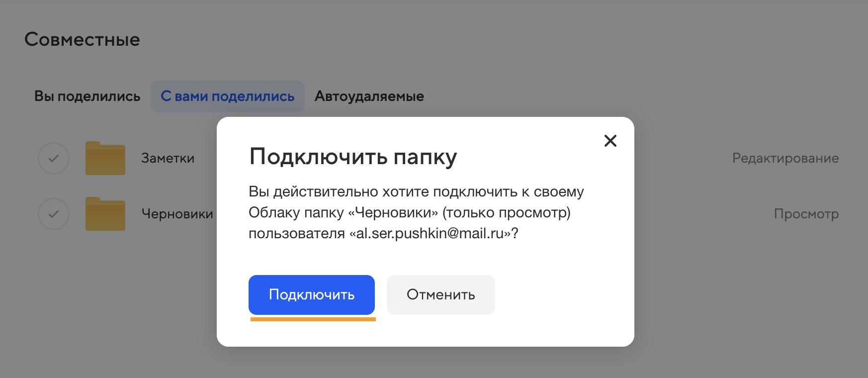
Task: Click the Черновики folder icon
Action: (105, 214)
